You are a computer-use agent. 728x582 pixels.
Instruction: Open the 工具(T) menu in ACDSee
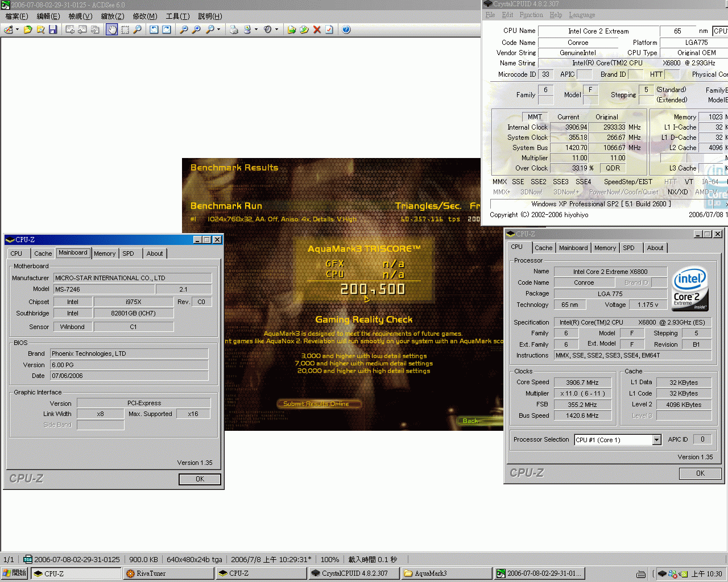click(177, 16)
